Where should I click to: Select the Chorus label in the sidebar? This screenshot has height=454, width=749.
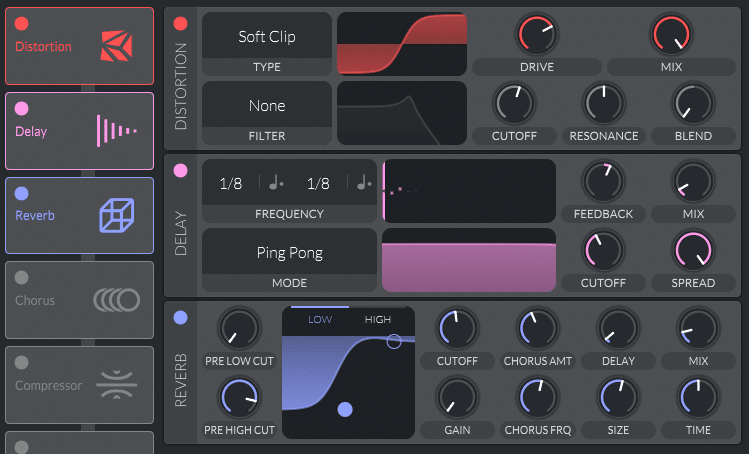pyautogui.click(x=35, y=300)
